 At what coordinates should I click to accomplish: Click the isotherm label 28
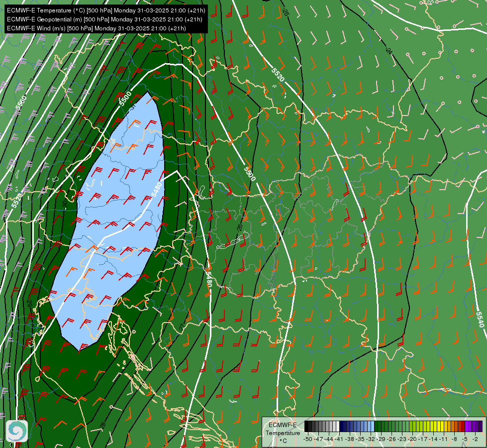pyautogui.click(x=103, y=425)
